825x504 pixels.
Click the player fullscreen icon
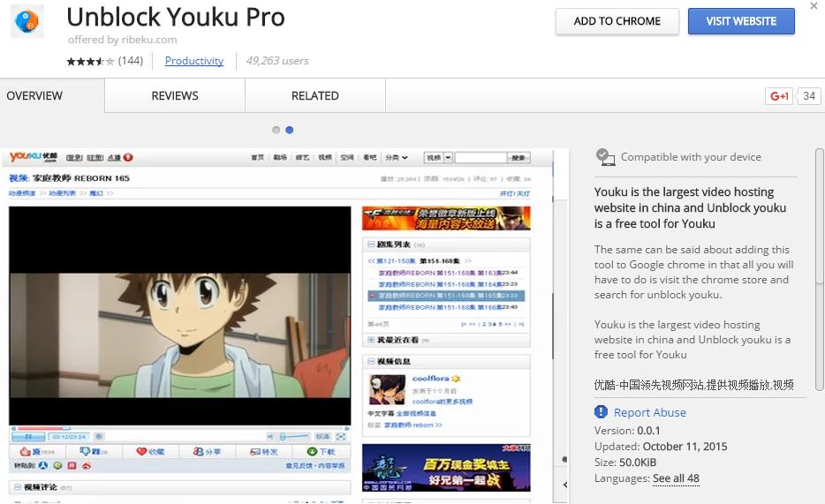341,437
